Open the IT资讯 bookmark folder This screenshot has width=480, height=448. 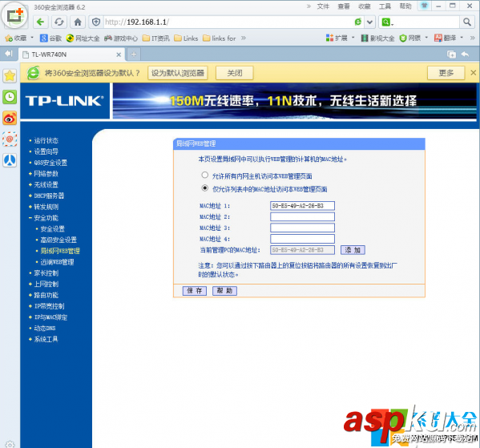coord(155,38)
